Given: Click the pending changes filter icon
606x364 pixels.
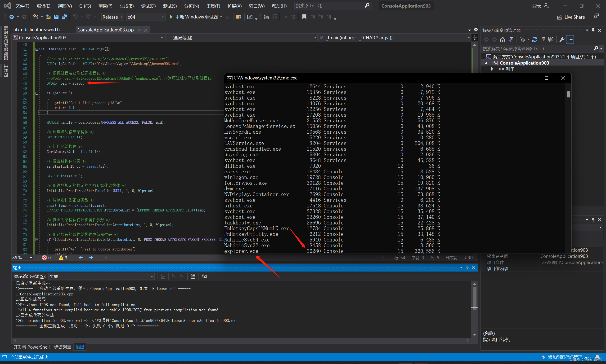Looking at the screenshot, I should click(x=522, y=39).
